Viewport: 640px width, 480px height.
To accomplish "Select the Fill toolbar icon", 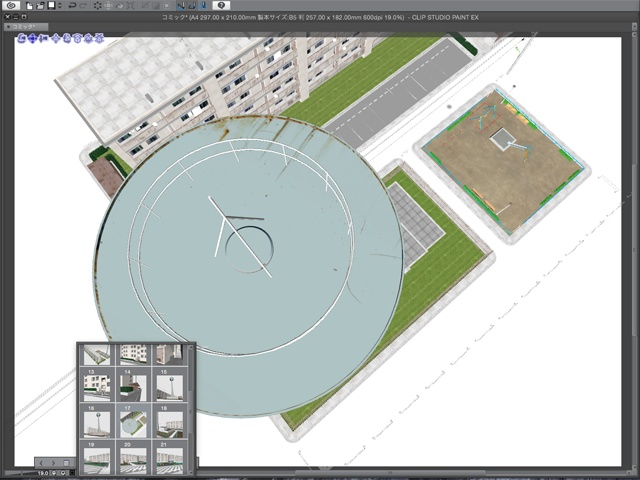I will pos(120,6).
